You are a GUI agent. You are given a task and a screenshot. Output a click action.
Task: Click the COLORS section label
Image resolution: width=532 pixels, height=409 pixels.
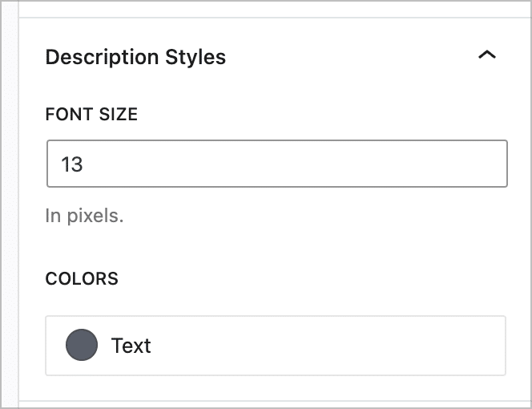point(82,279)
